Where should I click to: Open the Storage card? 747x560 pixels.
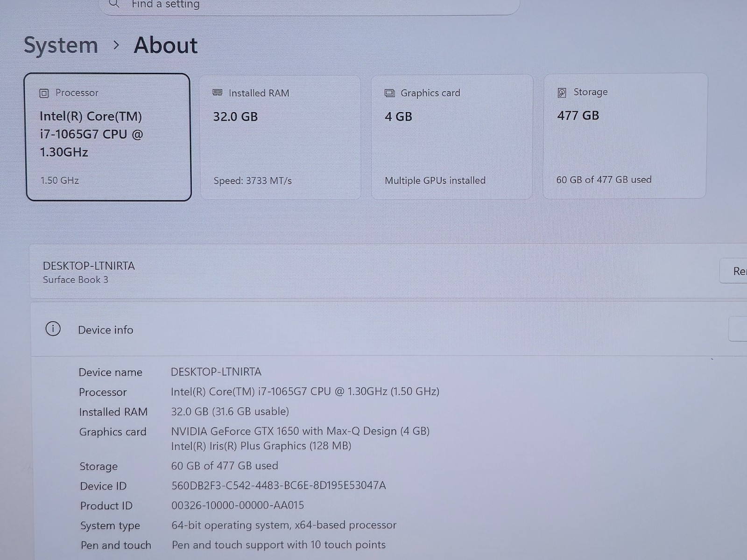point(625,136)
